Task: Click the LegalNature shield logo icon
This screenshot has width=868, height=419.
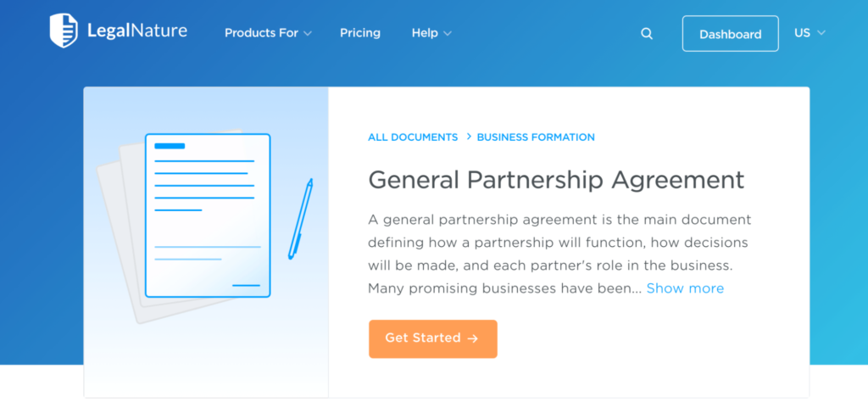Action: [x=64, y=31]
